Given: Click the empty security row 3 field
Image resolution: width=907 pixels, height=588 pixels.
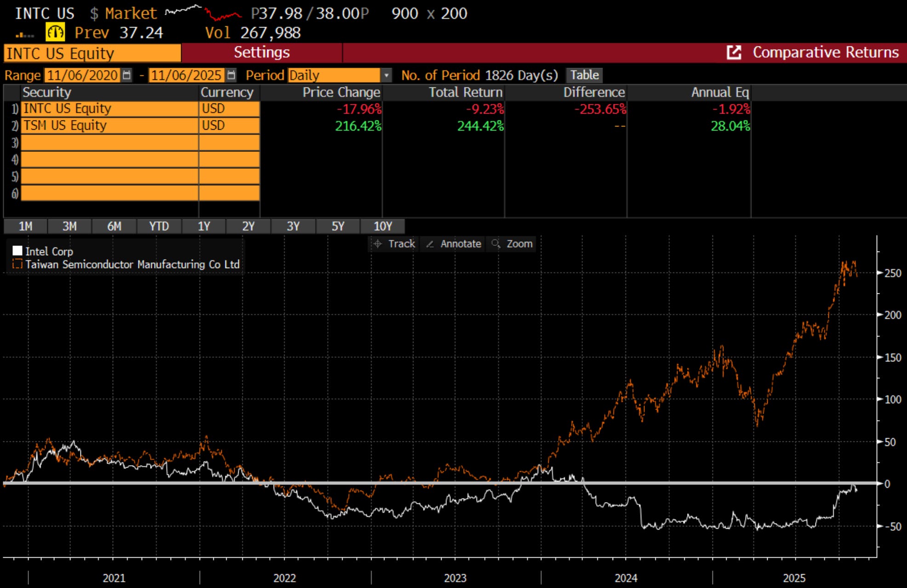Looking at the screenshot, I should 109,143.
